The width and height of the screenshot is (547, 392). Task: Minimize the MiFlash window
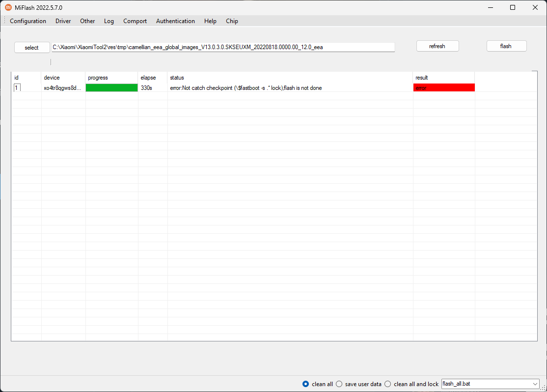[491, 7]
